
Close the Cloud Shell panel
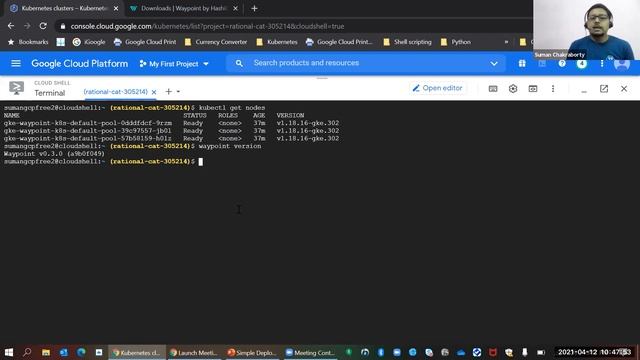pyautogui.click(x=624, y=89)
